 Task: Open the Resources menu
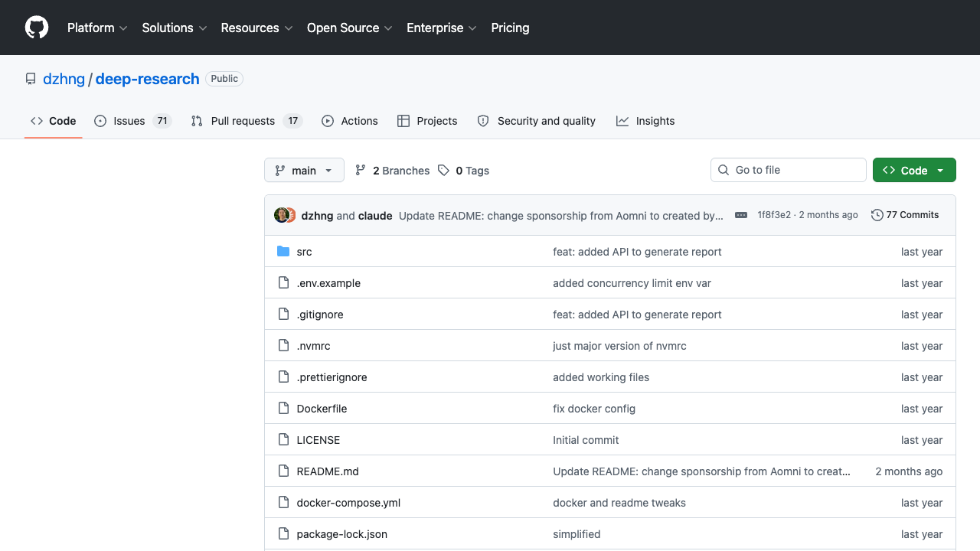click(x=256, y=28)
